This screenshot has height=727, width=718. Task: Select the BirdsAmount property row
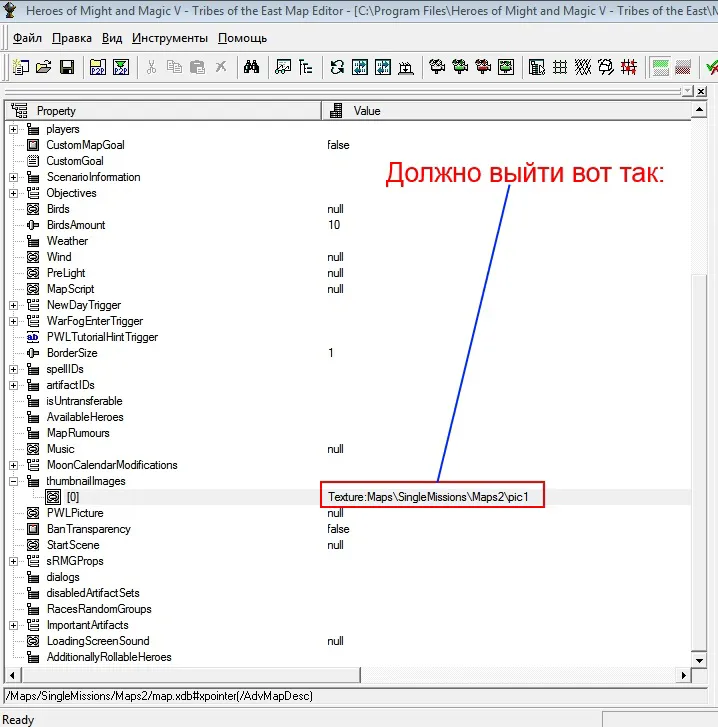[x=348, y=225]
